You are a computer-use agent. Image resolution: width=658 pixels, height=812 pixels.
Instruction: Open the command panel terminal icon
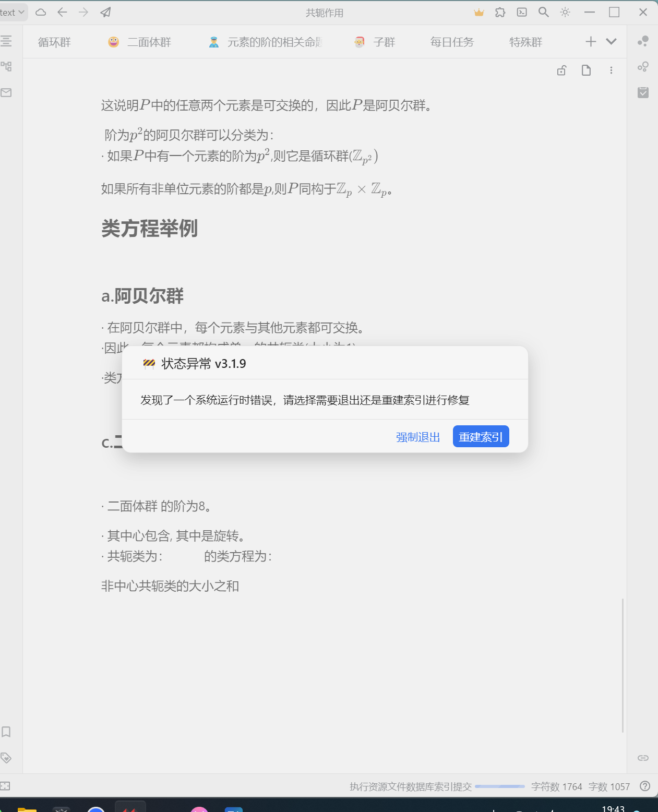tap(522, 12)
